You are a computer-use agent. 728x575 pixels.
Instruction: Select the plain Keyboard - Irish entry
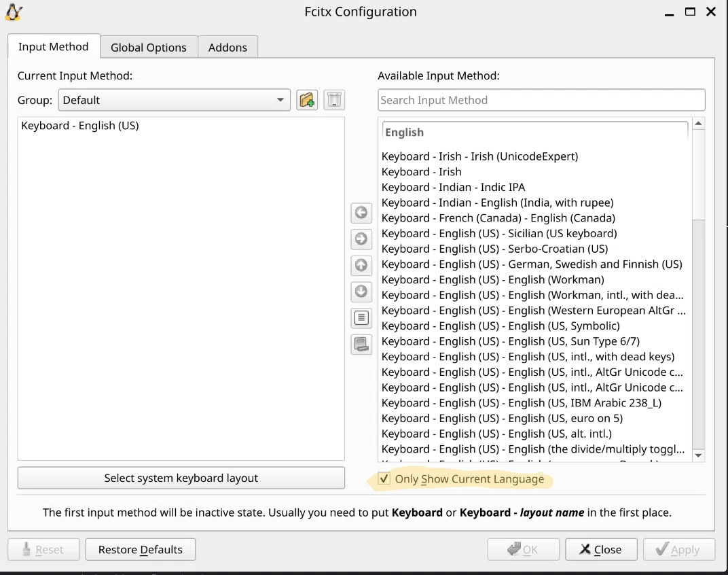tap(535, 171)
